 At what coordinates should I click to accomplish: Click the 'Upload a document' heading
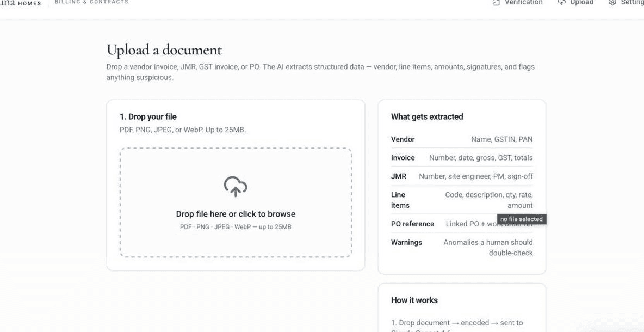[164, 50]
